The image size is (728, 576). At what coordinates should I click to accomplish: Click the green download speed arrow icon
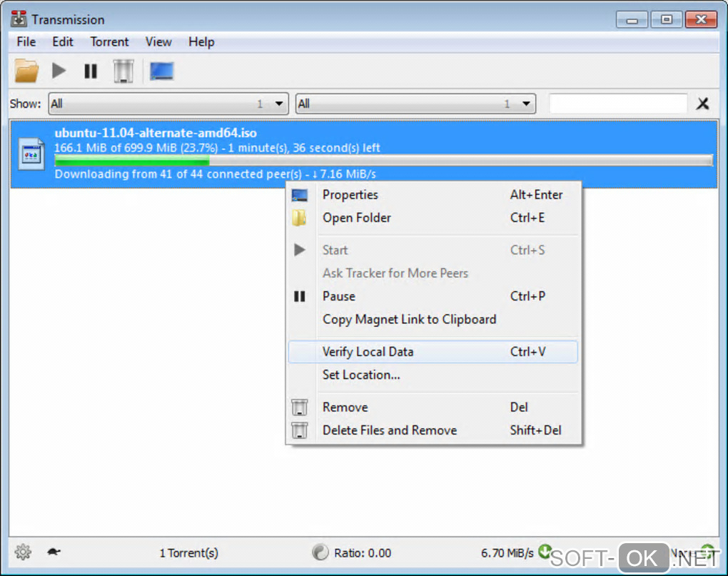coord(544,551)
